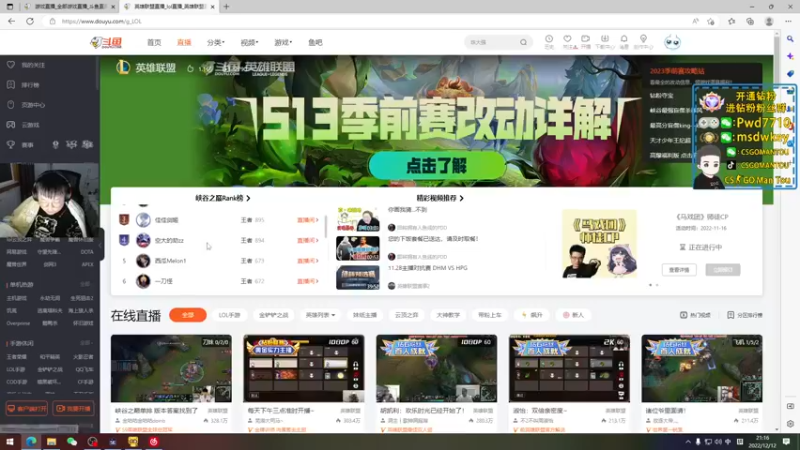Expand the 分类 category dropdown

point(215,42)
